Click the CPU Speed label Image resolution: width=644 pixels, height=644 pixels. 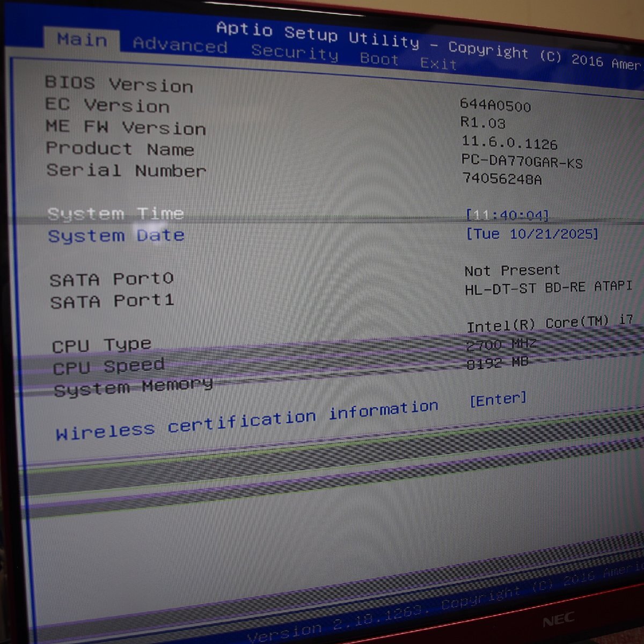tap(108, 367)
